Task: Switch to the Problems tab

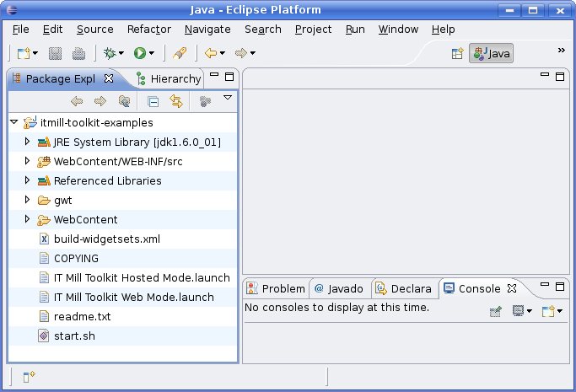Action: (277, 289)
